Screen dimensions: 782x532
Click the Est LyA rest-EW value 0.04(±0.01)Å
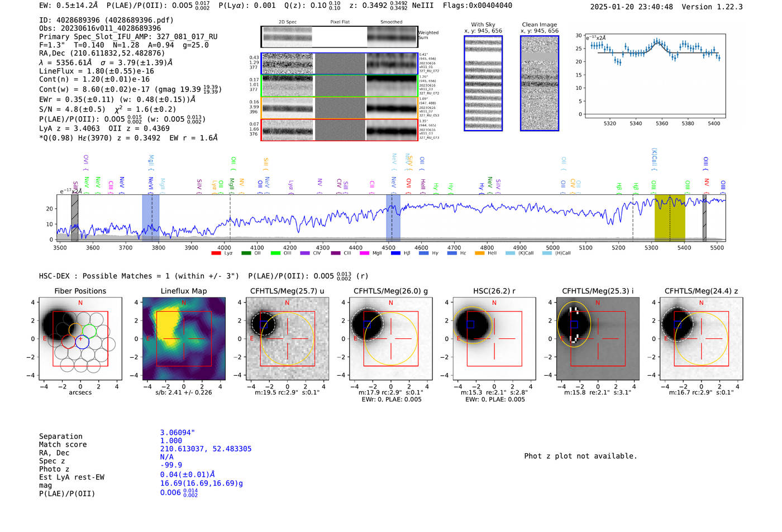pos(188,475)
